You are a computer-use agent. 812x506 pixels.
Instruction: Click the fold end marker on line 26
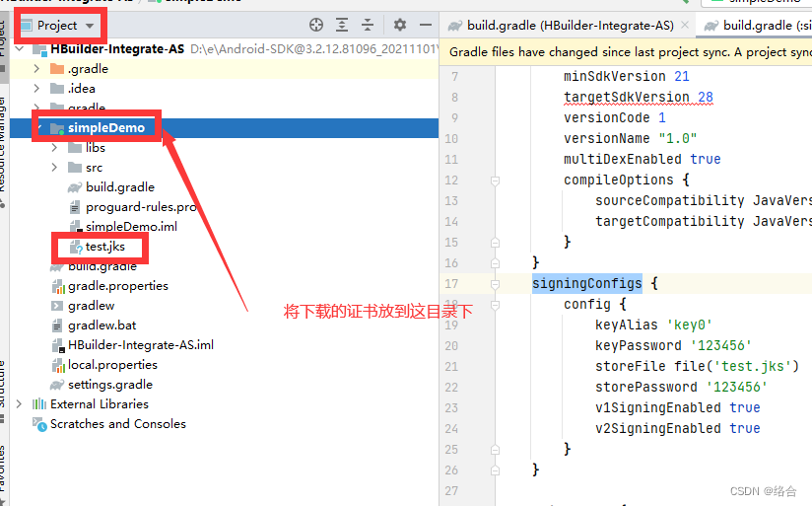coord(495,470)
